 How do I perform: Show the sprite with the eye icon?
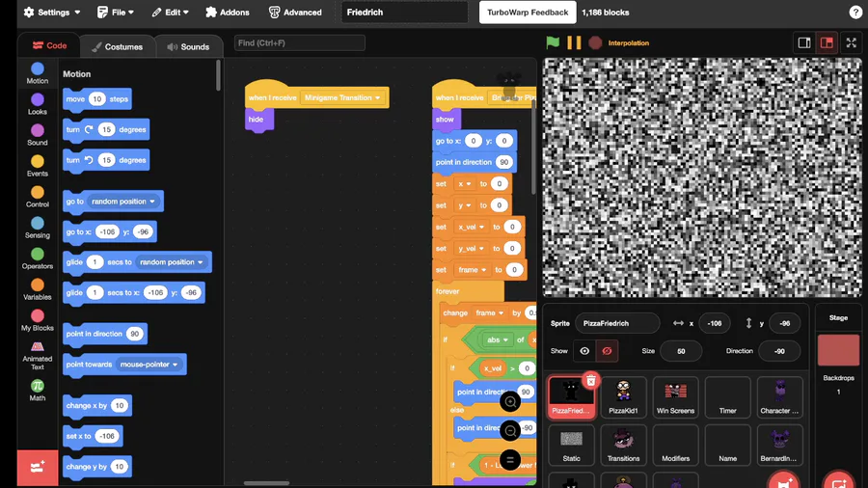click(x=584, y=351)
